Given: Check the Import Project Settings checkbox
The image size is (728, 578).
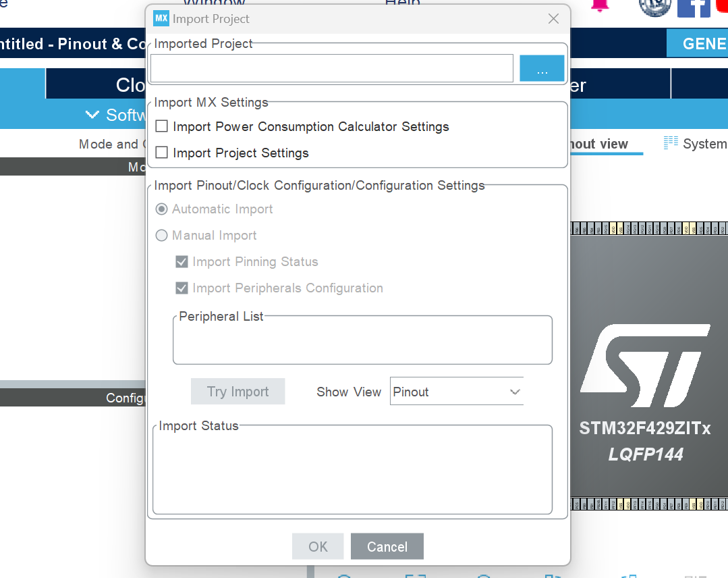Looking at the screenshot, I should point(160,152).
